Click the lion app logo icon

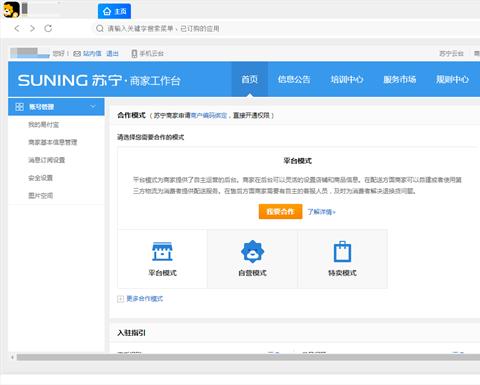tap(11, 9)
